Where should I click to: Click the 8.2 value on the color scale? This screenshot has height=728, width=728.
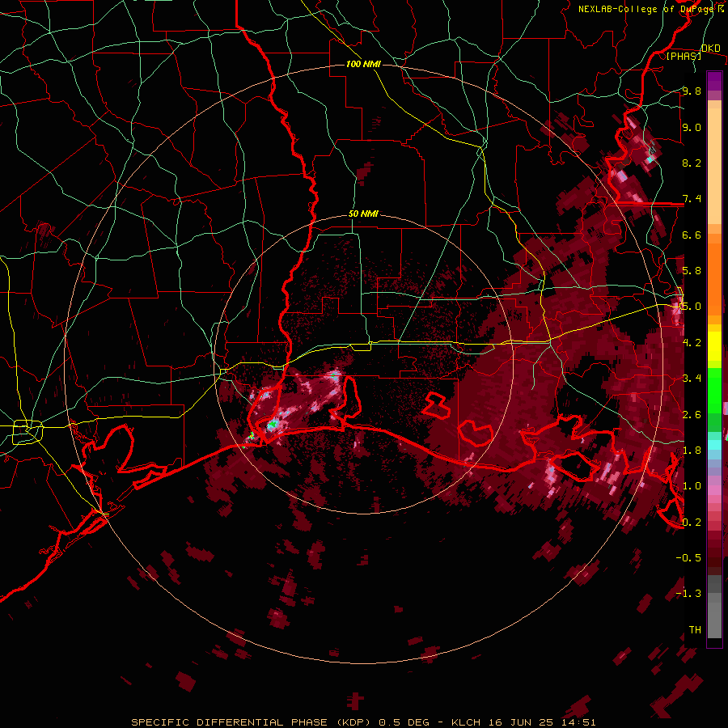(x=692, y=163)
